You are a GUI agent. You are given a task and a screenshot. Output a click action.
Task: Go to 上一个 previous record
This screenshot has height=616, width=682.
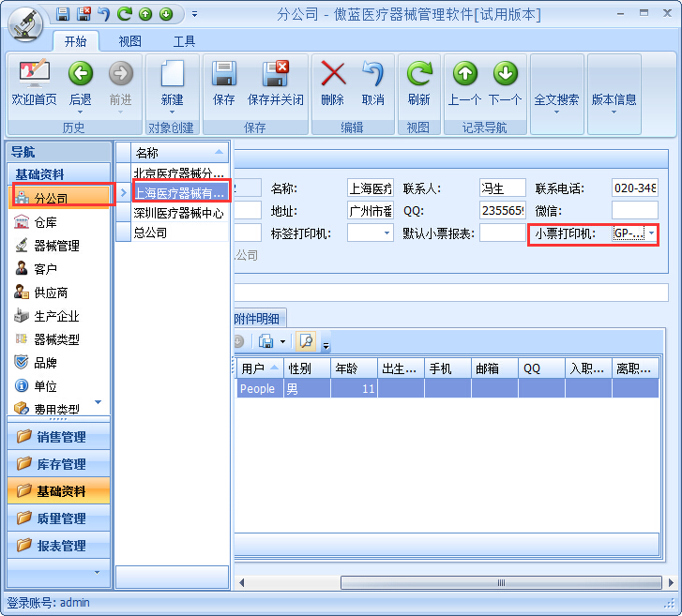[464, 75]
